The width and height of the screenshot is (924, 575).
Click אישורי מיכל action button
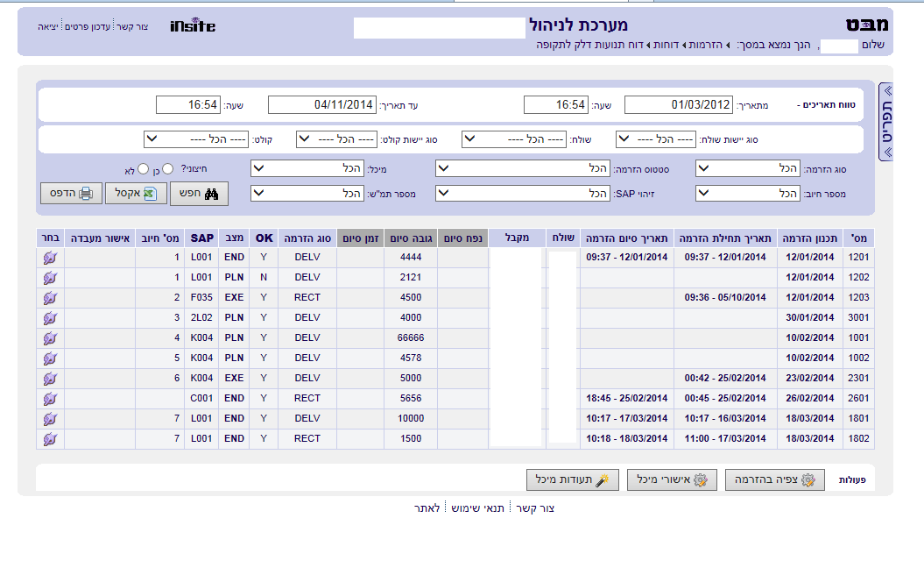pyautogui.click(x=672, y=480)
